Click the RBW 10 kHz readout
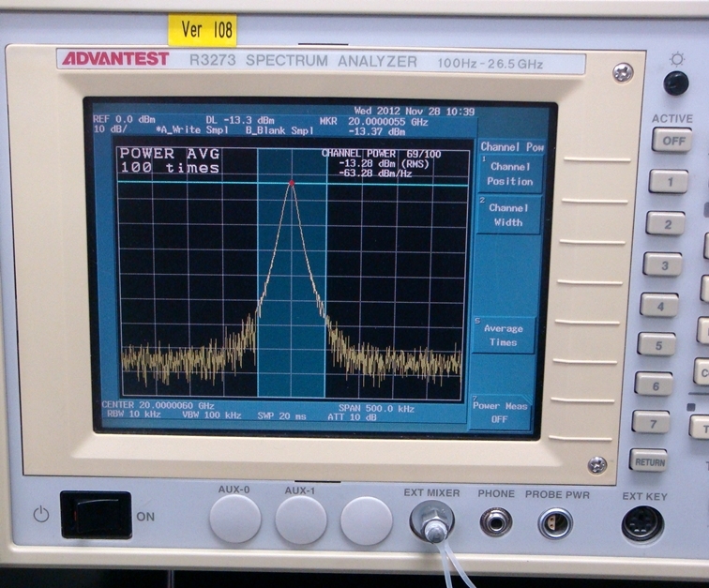 click(134, 414)
